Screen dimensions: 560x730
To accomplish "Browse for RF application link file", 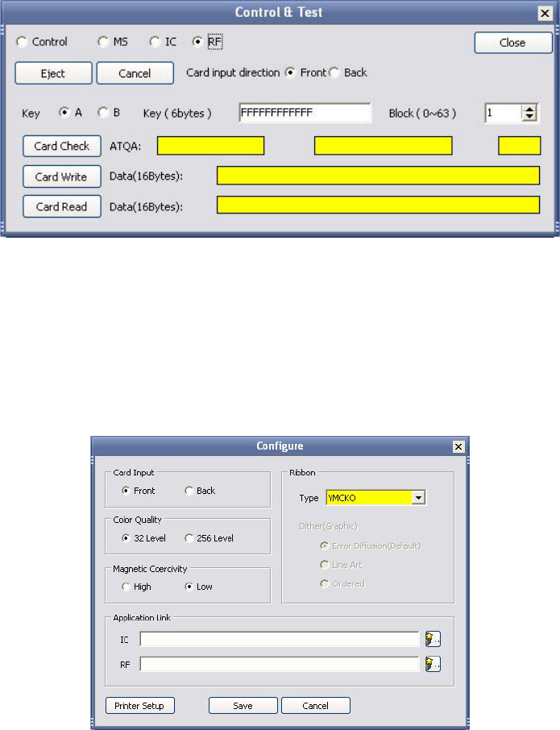I will [433, 665].
